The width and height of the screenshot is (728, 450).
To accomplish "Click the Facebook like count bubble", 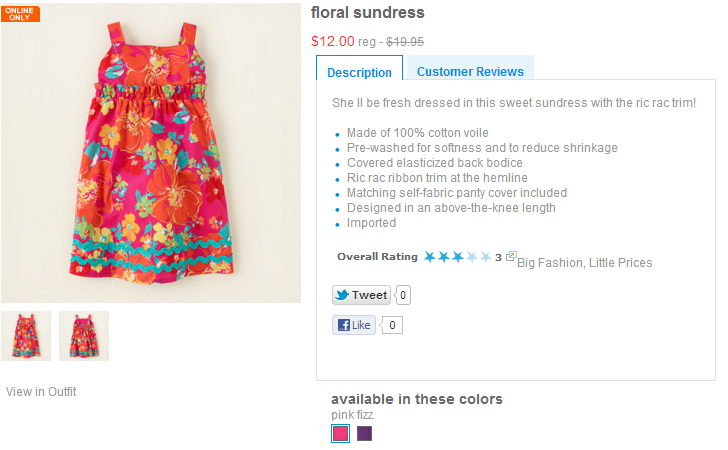I will 392,325.
